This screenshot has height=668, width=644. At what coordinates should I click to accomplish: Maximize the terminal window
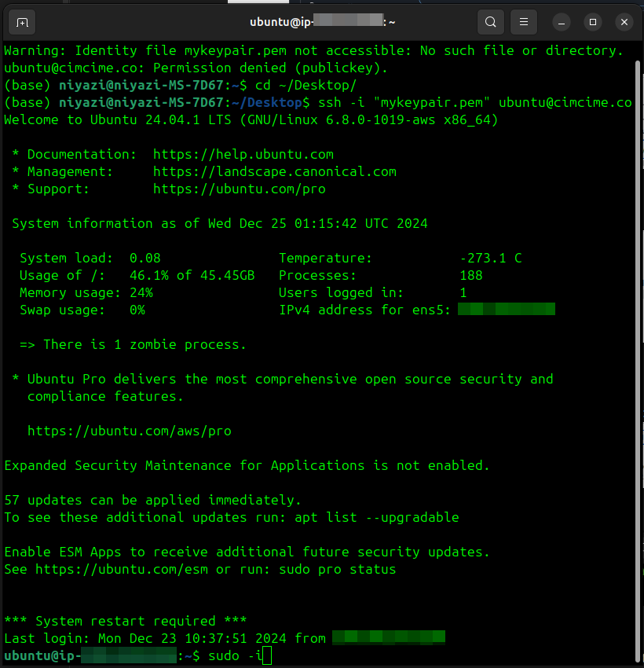point(593,22)
